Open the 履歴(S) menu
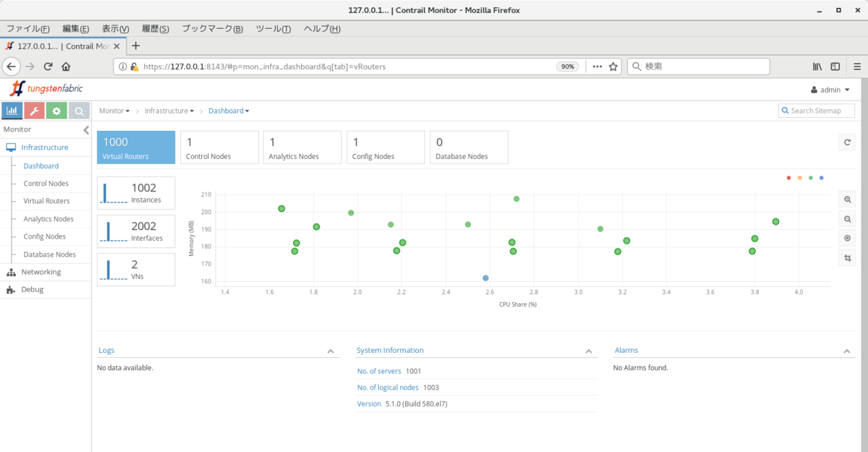This screenshot has height=452, width=868. click(x=155, y=28)
